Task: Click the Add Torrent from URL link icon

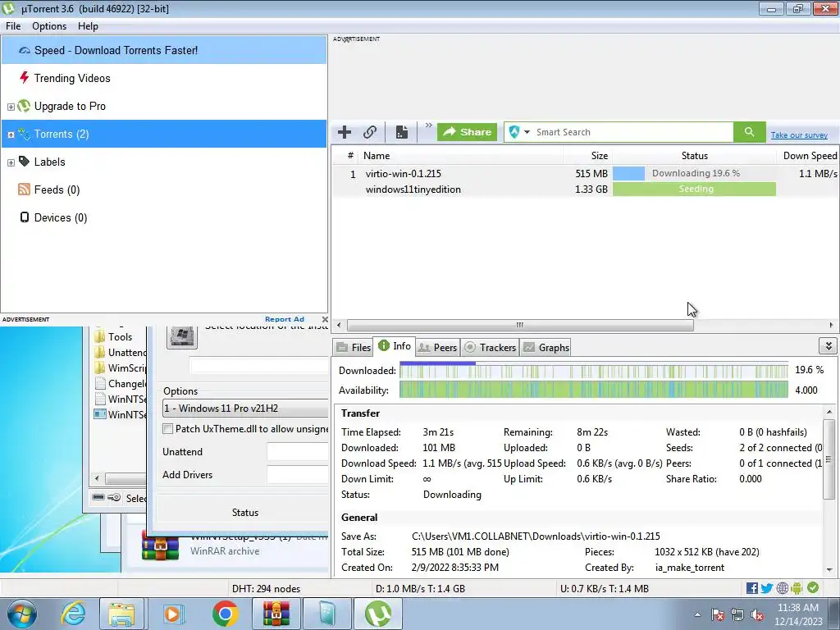Action: pos(370,132)
